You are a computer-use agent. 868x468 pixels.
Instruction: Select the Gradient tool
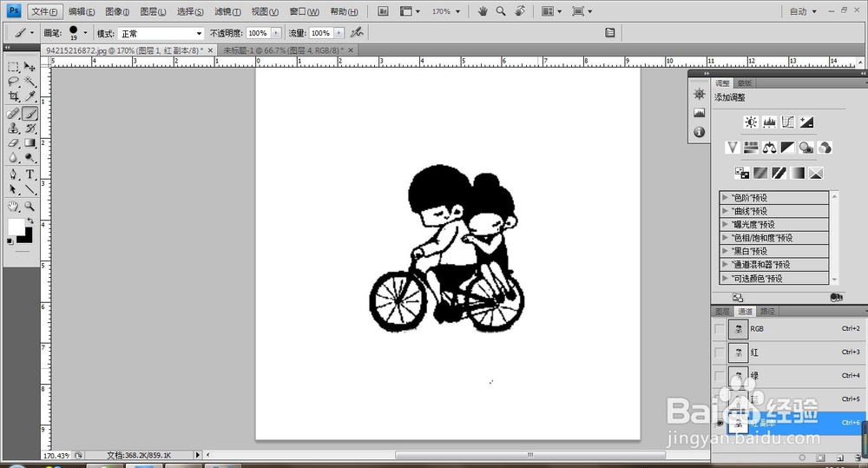pos(30,143)
